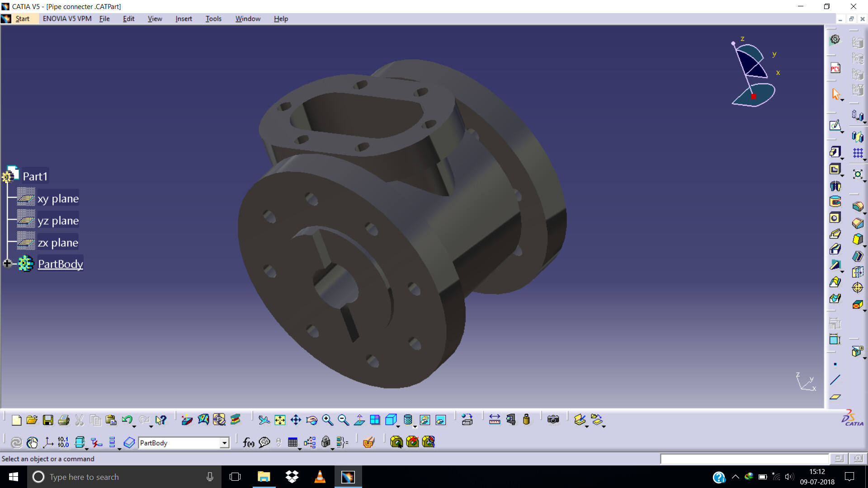The height and width of the screenshot is (488, 868).
Task: Select the zx plane in tree
Action: click(x=58, y=243)
